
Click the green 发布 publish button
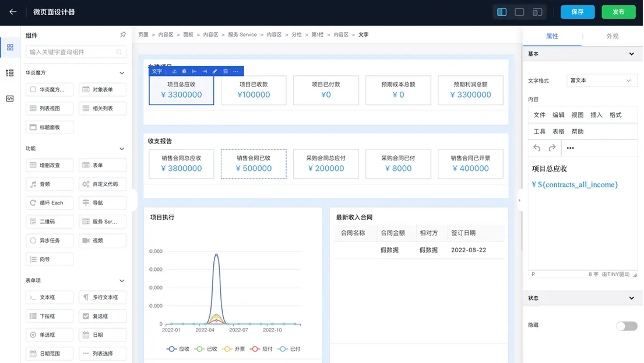[618, 12]
